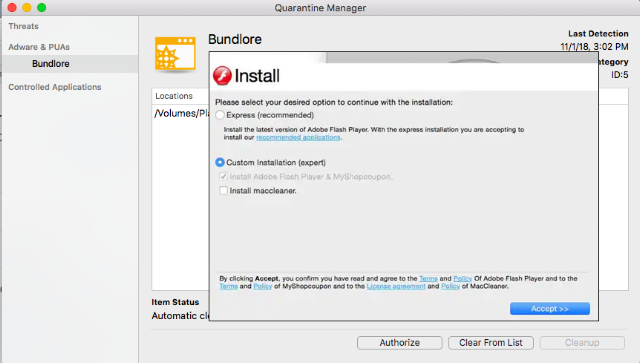
Task: Open the recommended applications link
Action: coord(298,138)
